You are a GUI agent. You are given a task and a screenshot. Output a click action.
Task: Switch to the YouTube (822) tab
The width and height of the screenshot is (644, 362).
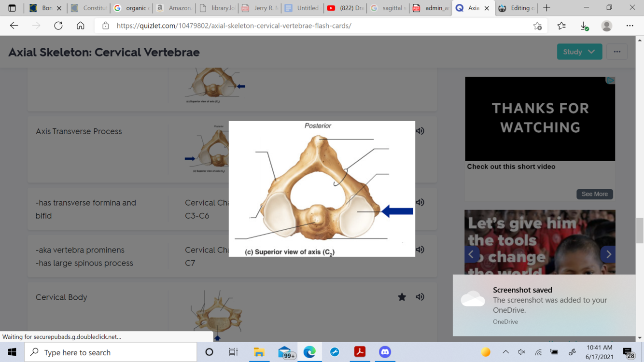pos(345,8)
